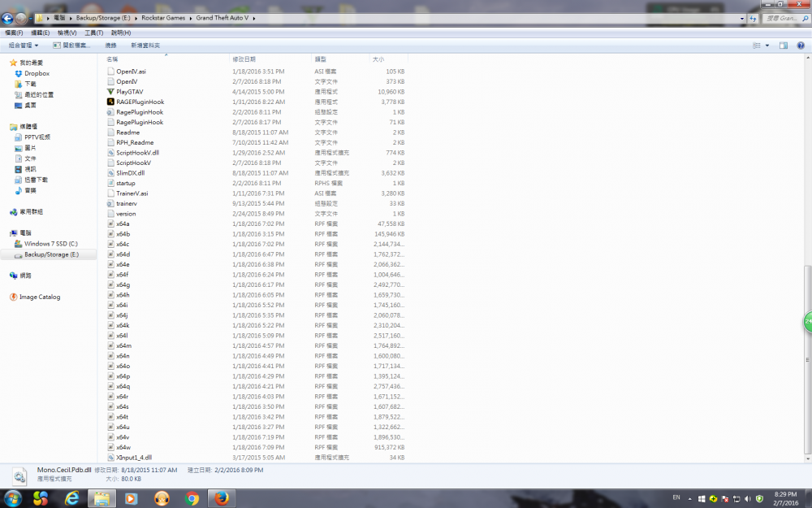Click the Burn toolbar button
The image size is (812, 508).
pyautogui.click(x=110, y=46)
